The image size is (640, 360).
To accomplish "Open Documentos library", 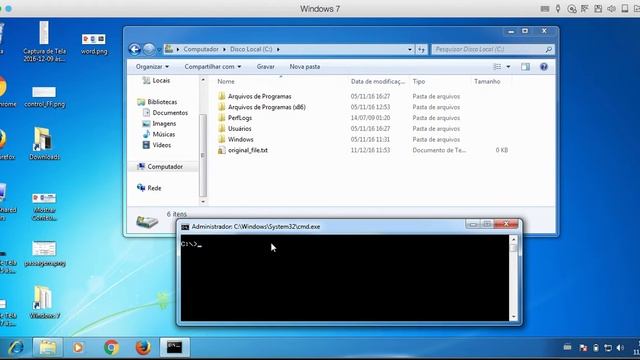I will (x=170, y=113).
